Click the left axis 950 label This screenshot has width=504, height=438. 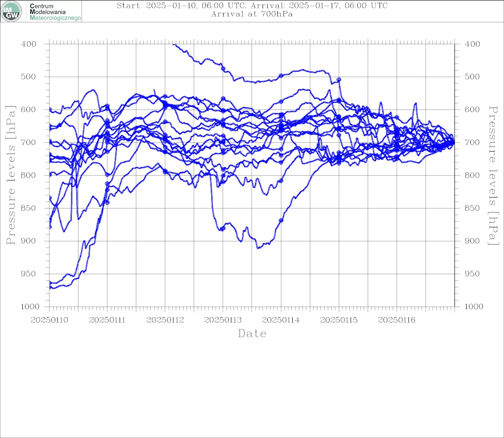pos(28,274)
